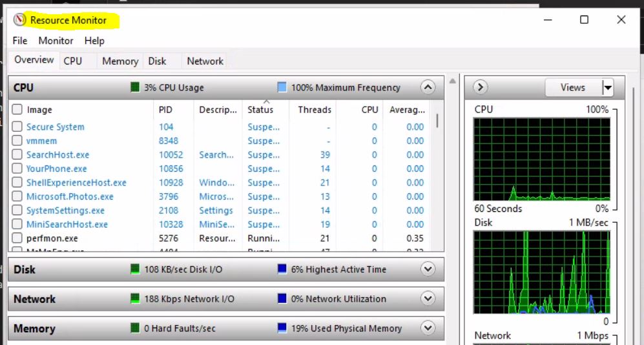
Task: Select the SearchHost.exe process name
Action: click(x=57, y=155)
